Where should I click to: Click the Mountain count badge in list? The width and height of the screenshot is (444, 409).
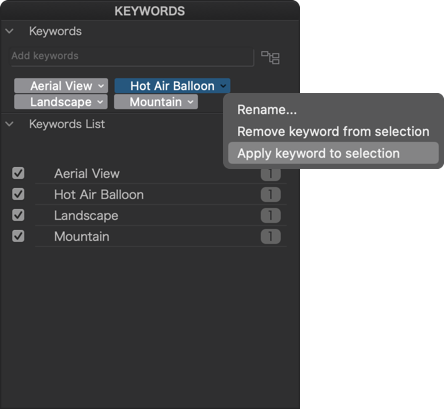(x=271, y=237)
